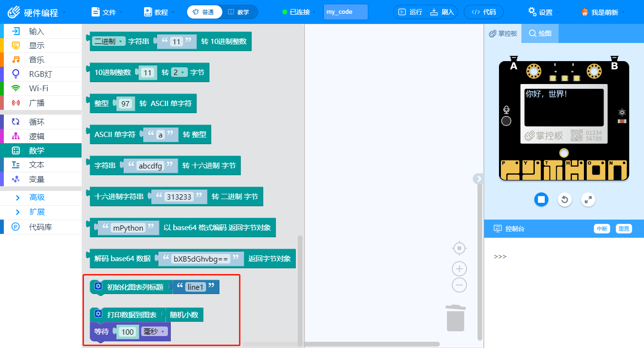Select the 数学 math category
The height and width of the screenshot is (348, 644).
[41, 150]
